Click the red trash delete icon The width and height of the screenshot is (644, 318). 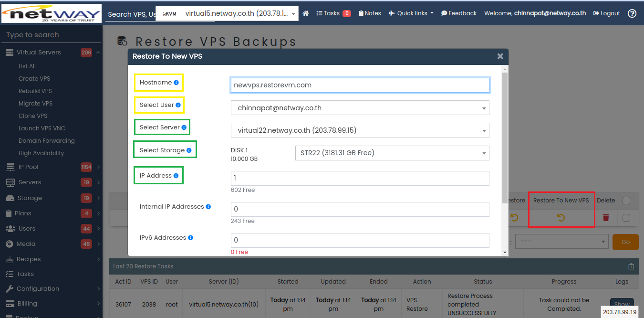coord(606,218)
